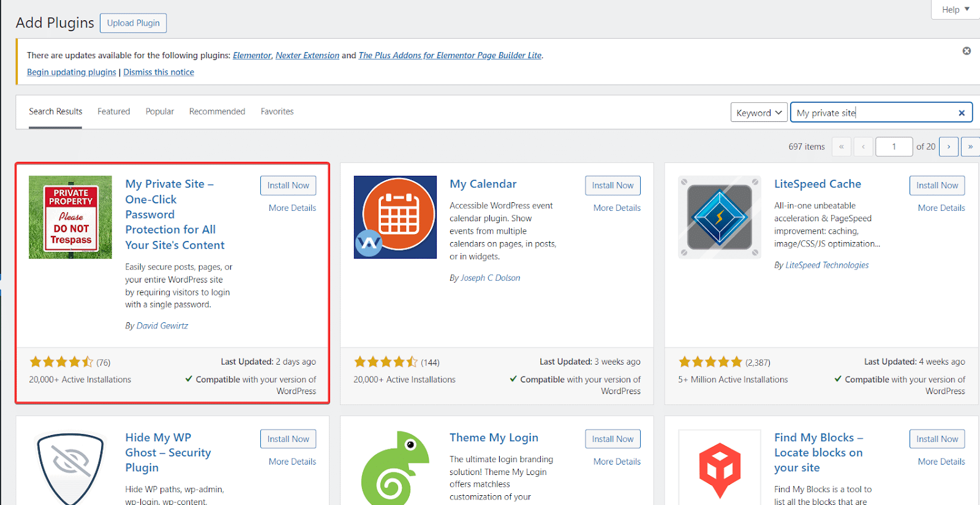
Task: Open the Hide My WP Ghost shield icon
Action: pyautogui.click(x=70, y=468)
